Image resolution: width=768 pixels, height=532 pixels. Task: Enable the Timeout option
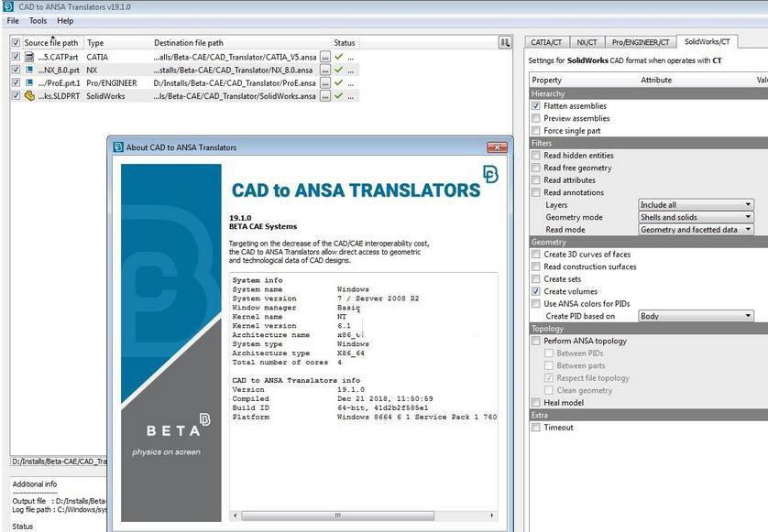pyautogui.click(x=536, y=428)
